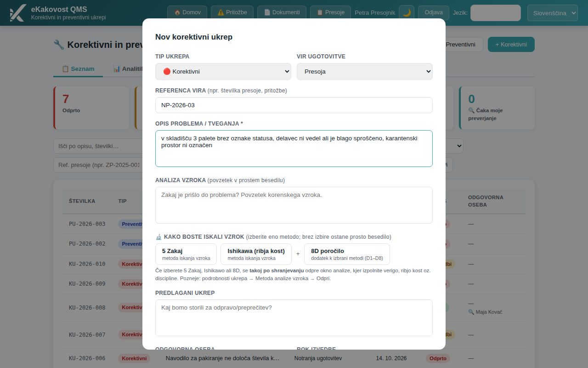
Task: Click the Predlagani ukrep text area
Action: pyautogui.click(x=294, y=318)
